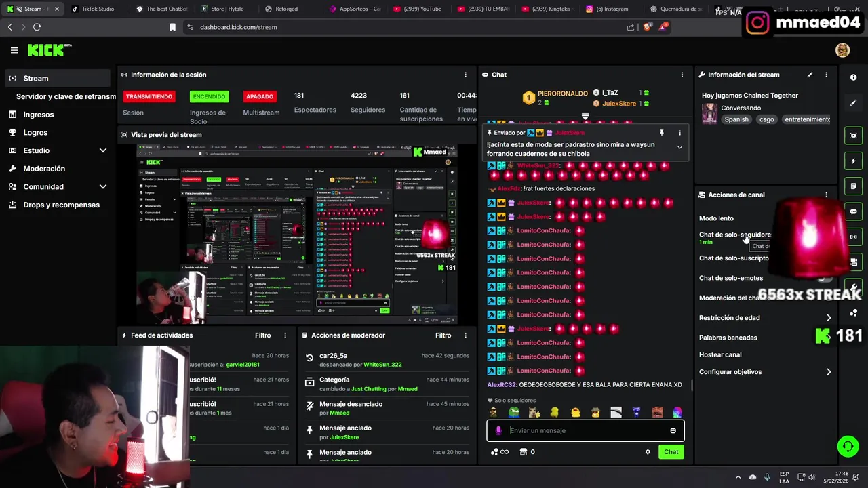Open the emoji picker in the chat input

[x=673, y=430]
